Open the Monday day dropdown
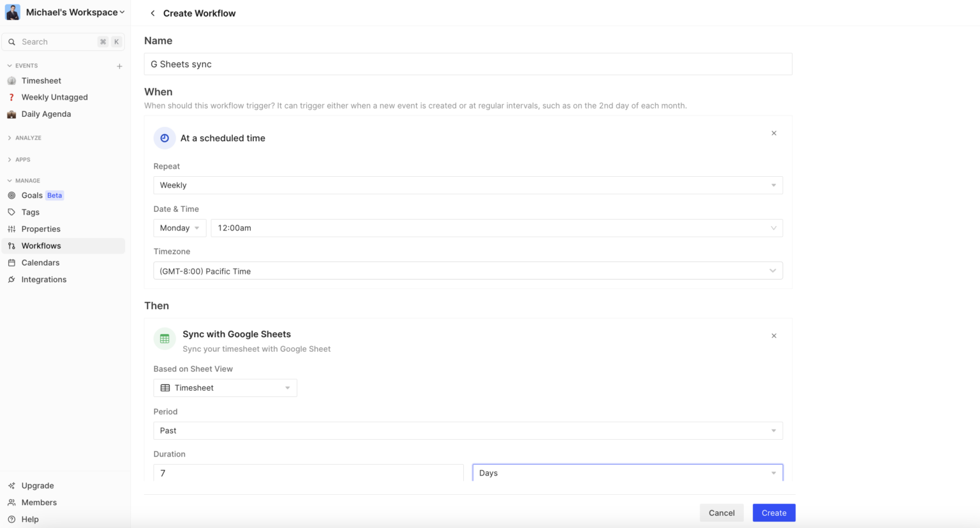 tap(179, 228)
